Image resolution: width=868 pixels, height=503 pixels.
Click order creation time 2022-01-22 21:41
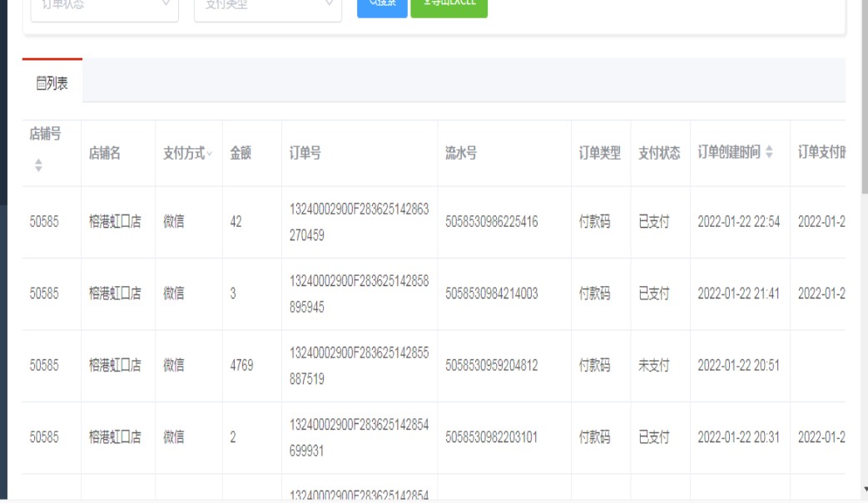tap(738, 294)
